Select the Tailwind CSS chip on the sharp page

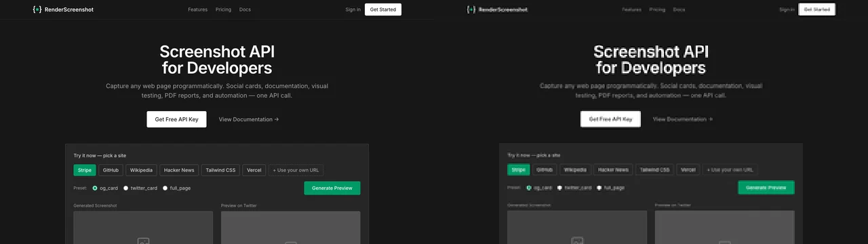point(220,170)
